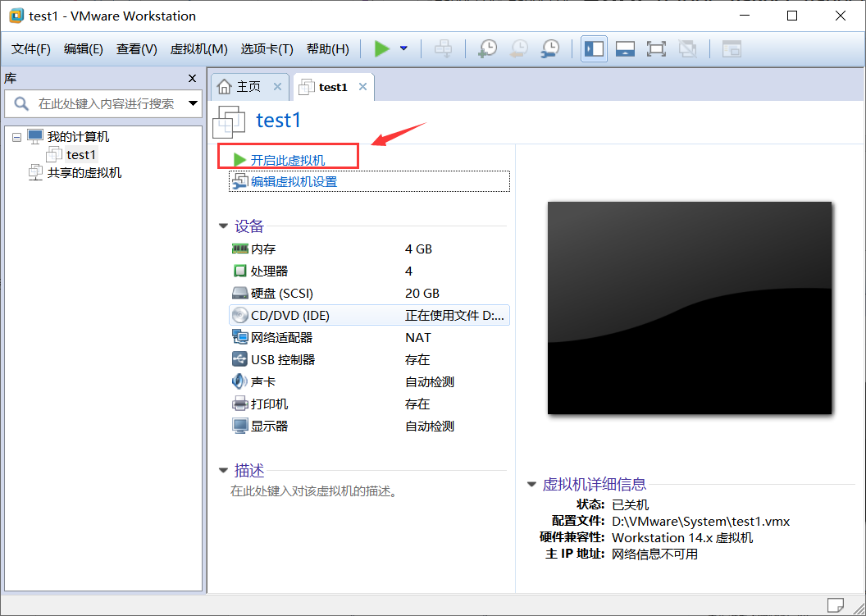Click the VMware Workstation title bar icon
Image resolution: width=866 pixels, height=616 pixels.
click(16, 16)
